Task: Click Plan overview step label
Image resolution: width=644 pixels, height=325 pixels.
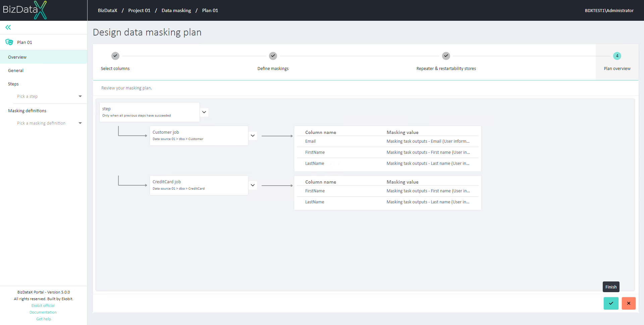Action: point(617,69)
